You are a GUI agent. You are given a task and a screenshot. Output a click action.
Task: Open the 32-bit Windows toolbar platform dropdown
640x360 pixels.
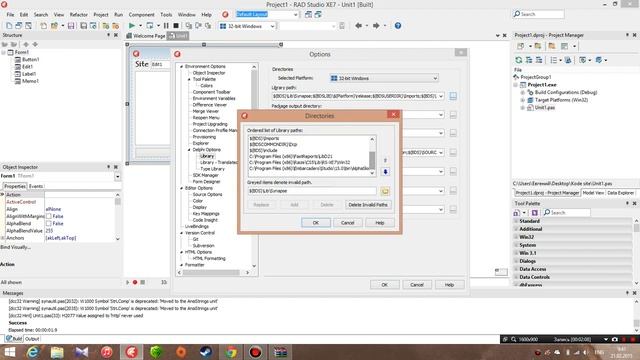pyautogui.click(x=272, y=26)
